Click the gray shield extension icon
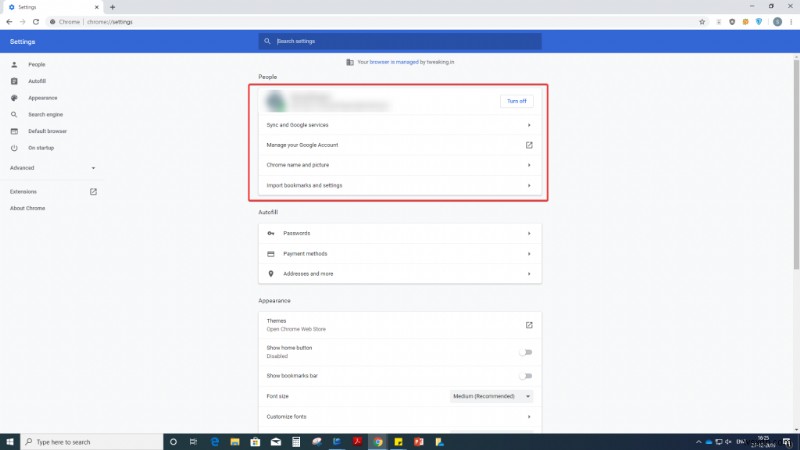Viewport: 800px width, 450px height. coord(732,22)
